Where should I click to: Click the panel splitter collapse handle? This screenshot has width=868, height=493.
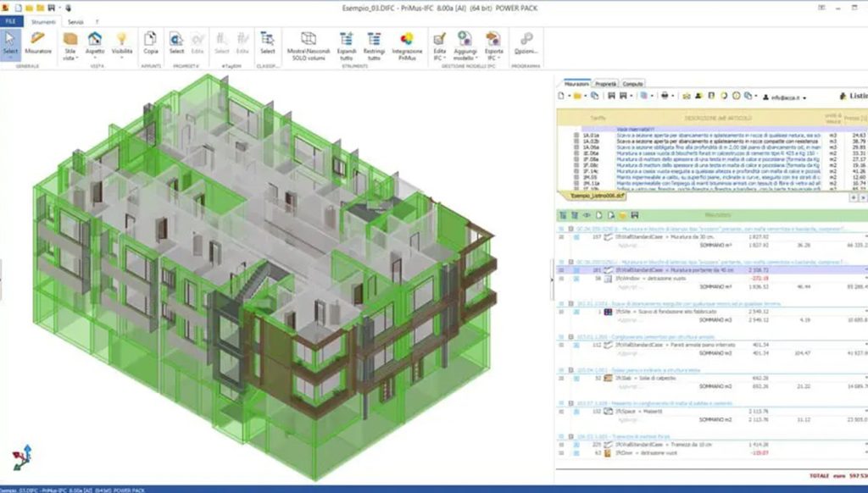point(552,280)
